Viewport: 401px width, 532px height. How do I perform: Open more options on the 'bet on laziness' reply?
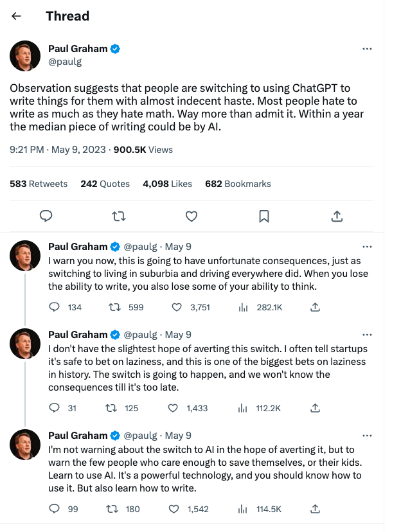pyautogui.click(x=367, y=335)
